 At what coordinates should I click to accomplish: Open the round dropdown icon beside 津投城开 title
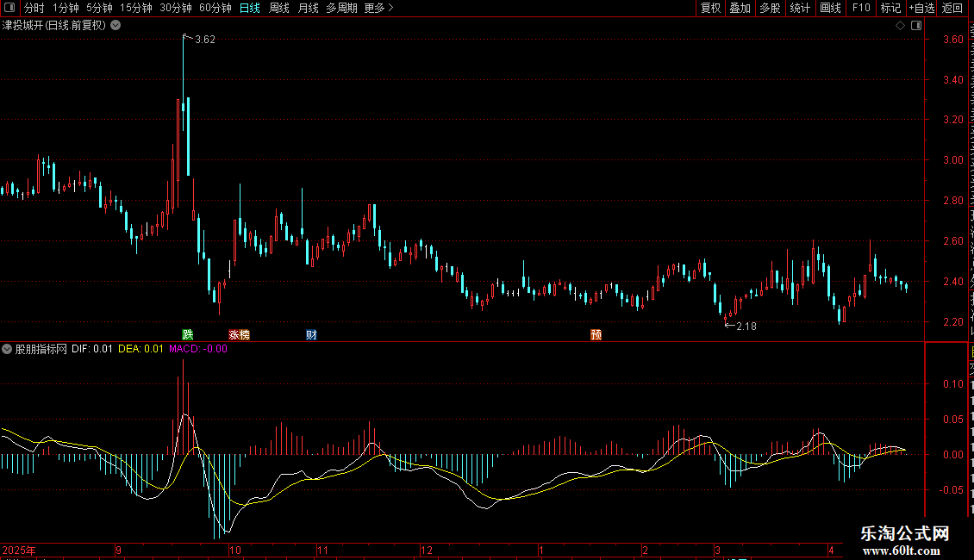click(116, 26)
